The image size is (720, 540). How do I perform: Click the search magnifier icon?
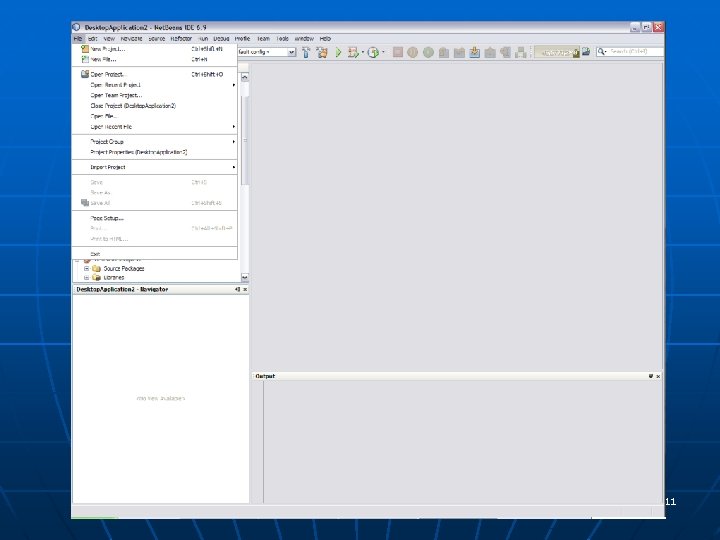coord(601,51)
